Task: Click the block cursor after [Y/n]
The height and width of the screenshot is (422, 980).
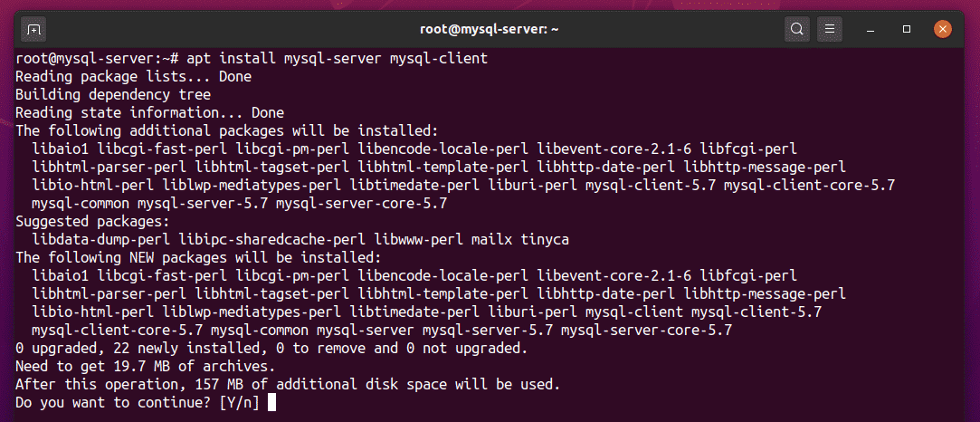Action: point(271,403)
